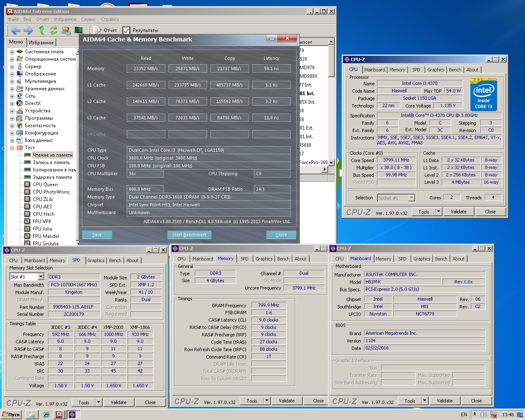Select the CPU Queen benchmark
The height and width of the screenshot is (420, 525).
tap(45, 185)
